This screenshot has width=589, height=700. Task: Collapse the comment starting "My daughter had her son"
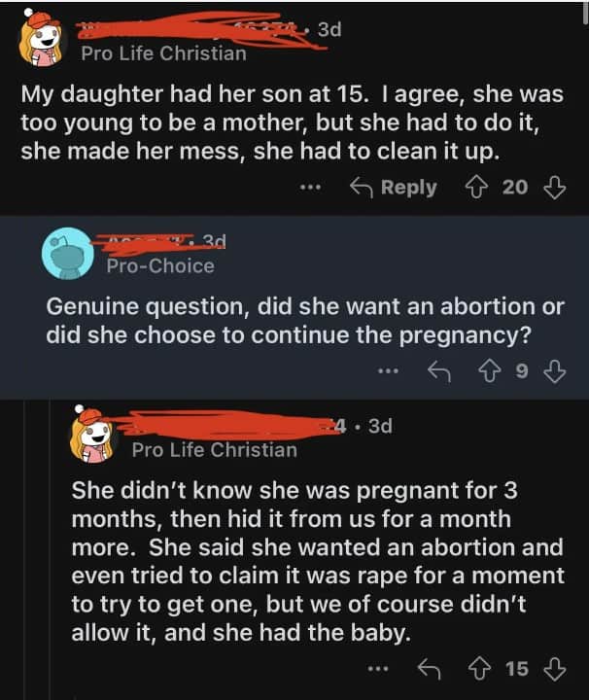tap(292, 124)
